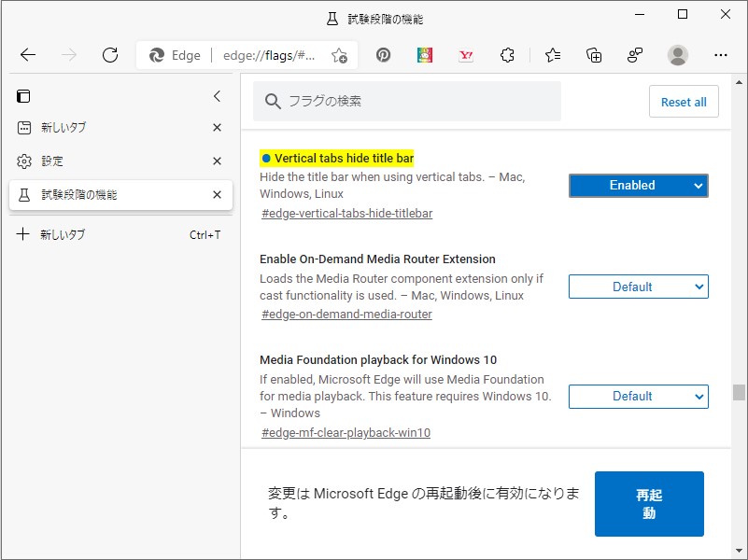The height and width of the screenshot is (560, 748).
Task: Open the Enabled dropdown for Vertical tabs hide title bar
Action: click(x=639, y=186)
